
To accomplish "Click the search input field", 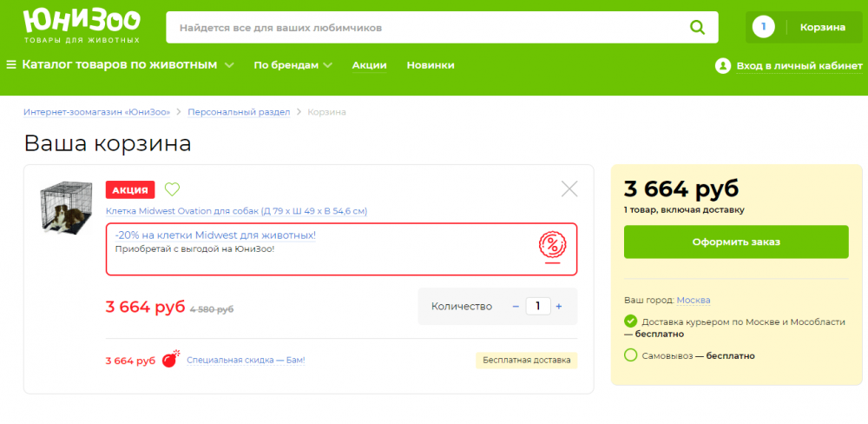I will pyautogui.click(x=425, y=28).
